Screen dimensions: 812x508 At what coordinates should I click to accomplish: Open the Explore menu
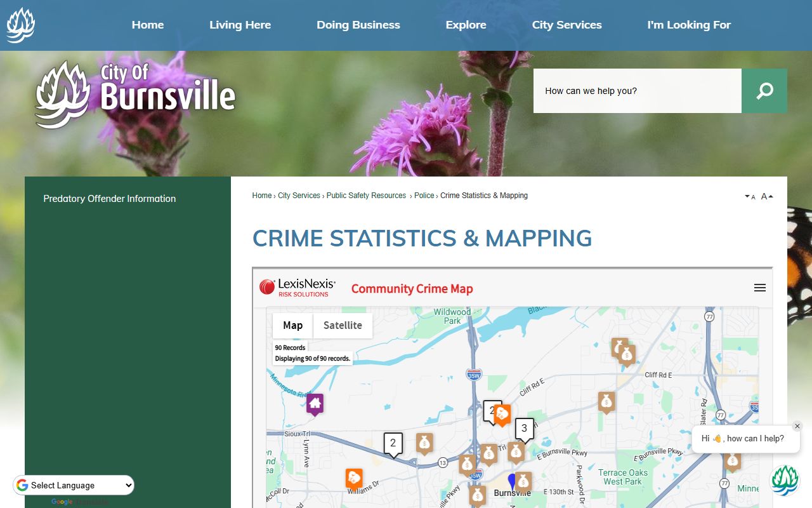466,25
